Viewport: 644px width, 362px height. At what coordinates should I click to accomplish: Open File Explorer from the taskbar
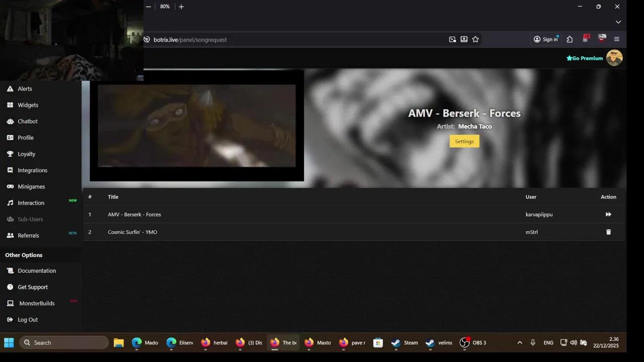coord(119,343)
